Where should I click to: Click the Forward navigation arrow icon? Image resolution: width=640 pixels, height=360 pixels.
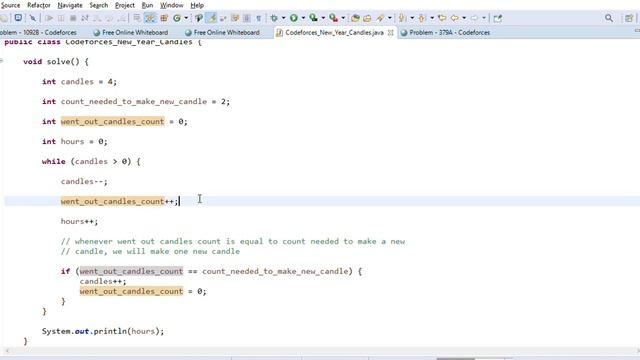[474, 18]
